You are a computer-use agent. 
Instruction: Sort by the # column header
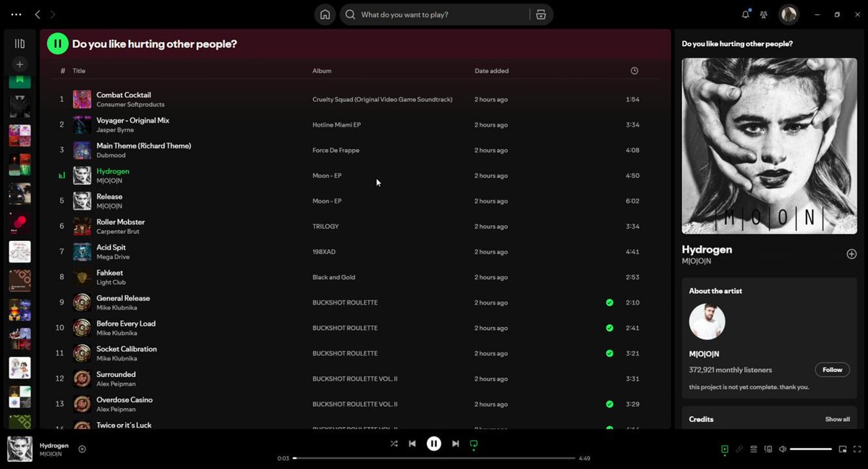pos(63,71)
